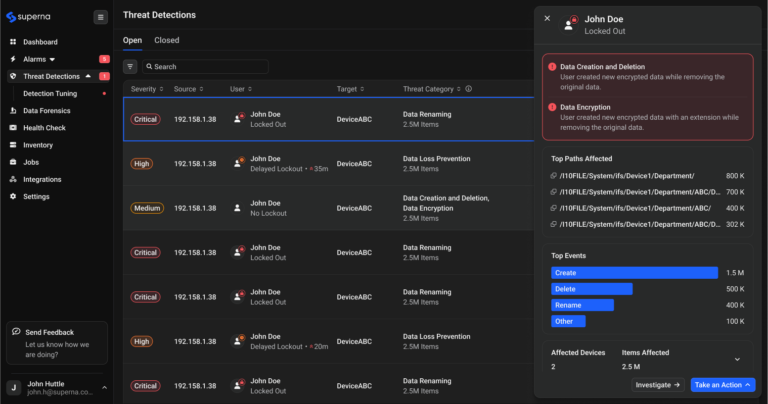
Task: Click the Superna logo
Action: click(x=28, y=17)
